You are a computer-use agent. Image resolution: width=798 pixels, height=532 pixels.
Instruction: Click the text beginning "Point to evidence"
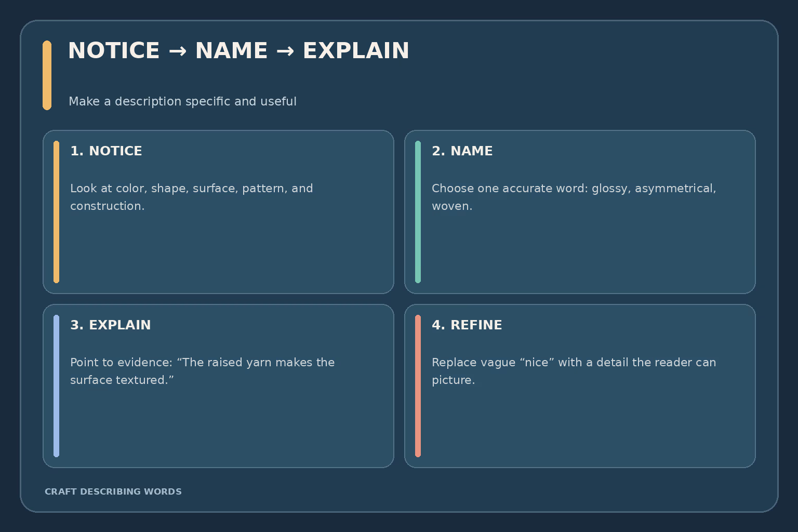tap(202, 371)
